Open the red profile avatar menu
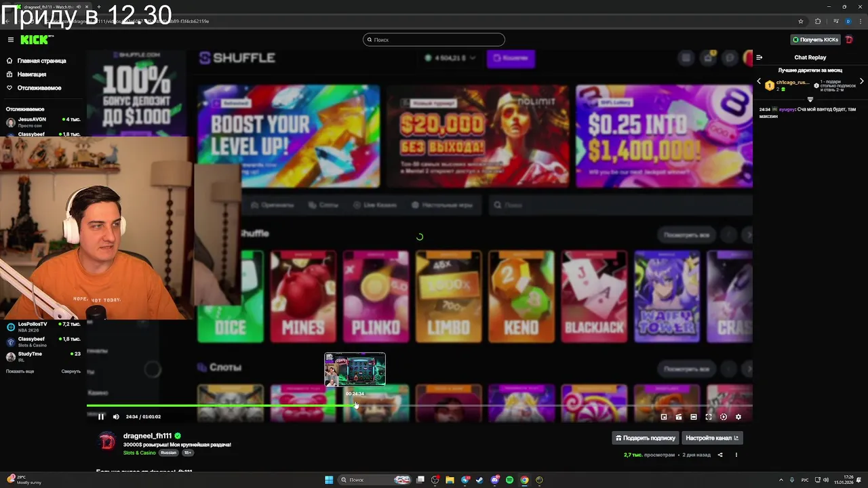Viewport: 868px width, 488px height. coord(849,39)
